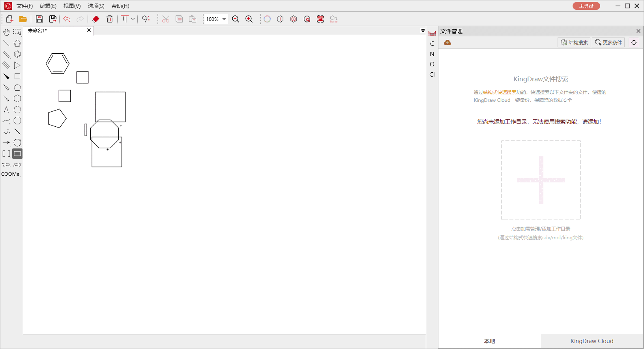644x349 pixels.
Task: Select the benzene ring tool
Action: click(x=17, y=54)
